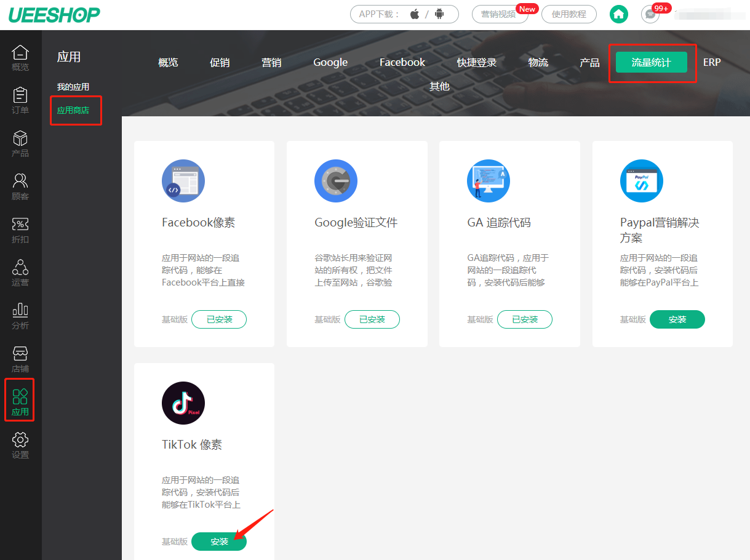Open the 概览 overview sidebar icon
The width and height of the screenshot is (750, 560).
[20, 58]
